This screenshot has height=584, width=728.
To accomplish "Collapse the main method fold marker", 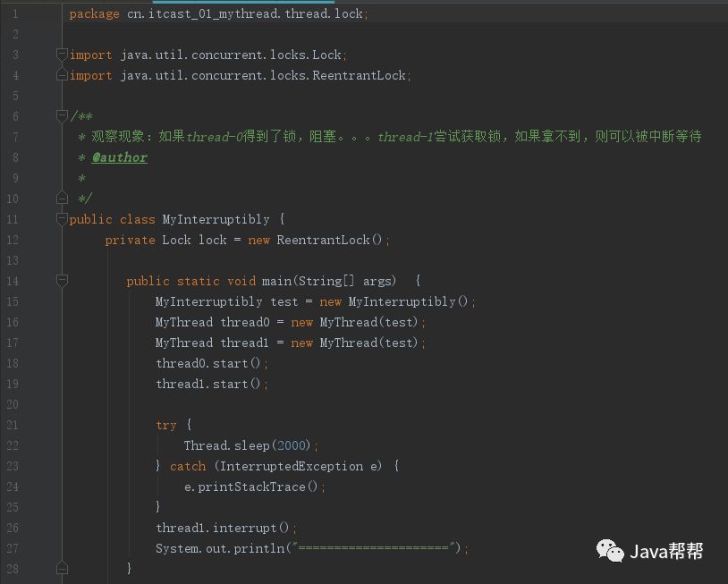I will coord(62,281).
